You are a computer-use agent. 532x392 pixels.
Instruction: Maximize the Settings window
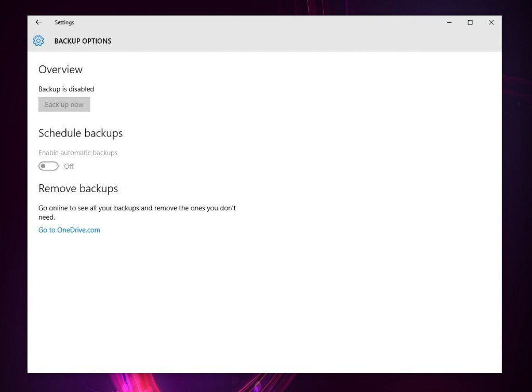pyautogui.click(x=470, y=22)
